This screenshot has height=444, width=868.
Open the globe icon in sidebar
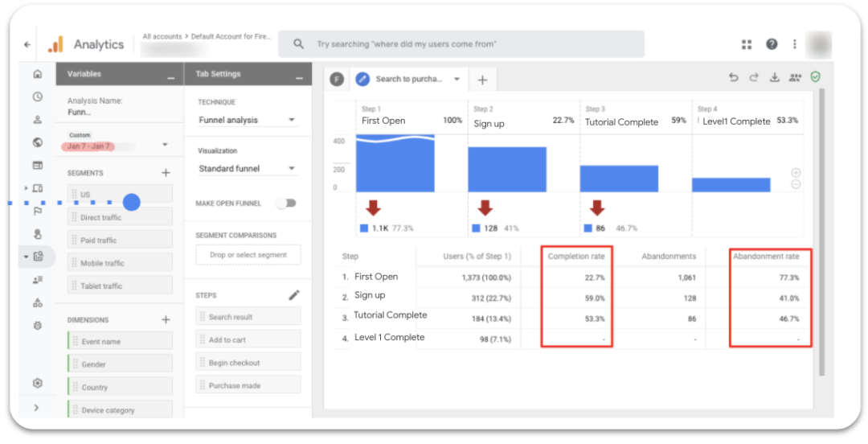point(38,142)
